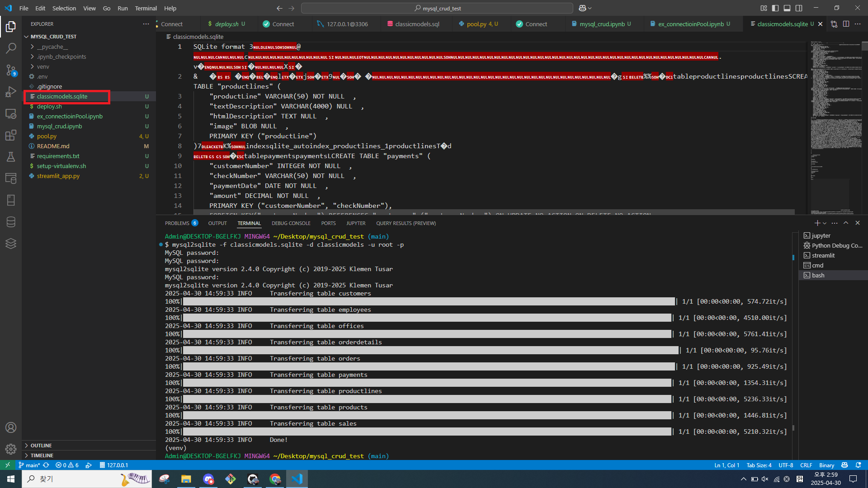Toggle the bottom panel layout button
Screen dimensions: 868x488
787,8
